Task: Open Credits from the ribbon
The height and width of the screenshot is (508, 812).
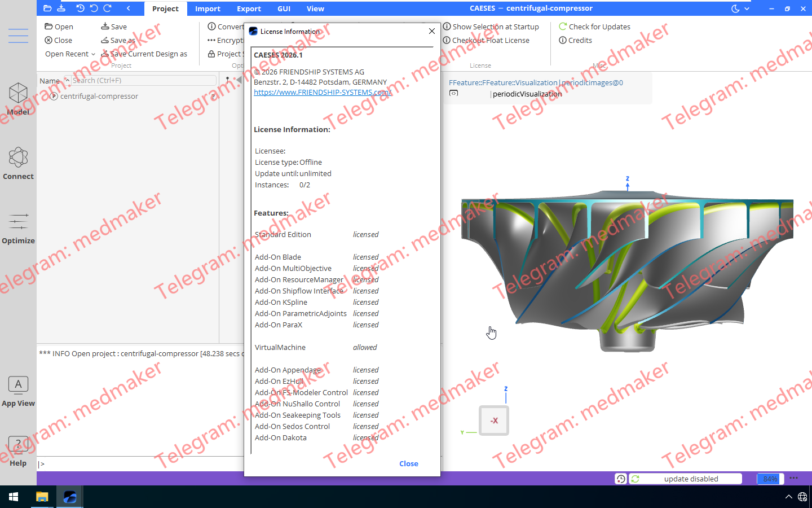Action: (x=575, y=40)
